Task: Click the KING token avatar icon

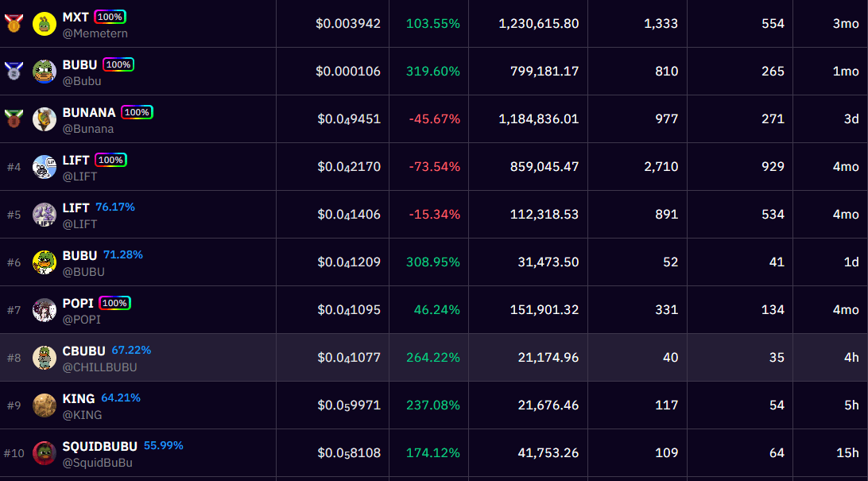Action: point(45,405)
